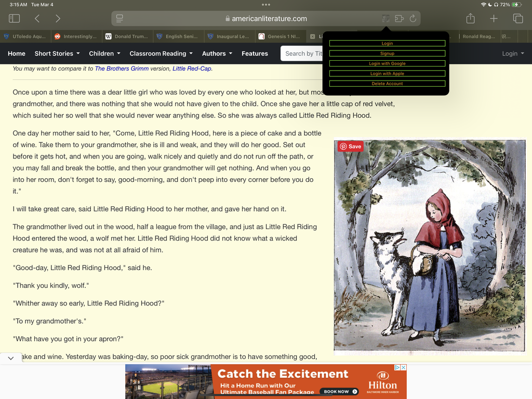Go back to the previous page

pos(37,18)
